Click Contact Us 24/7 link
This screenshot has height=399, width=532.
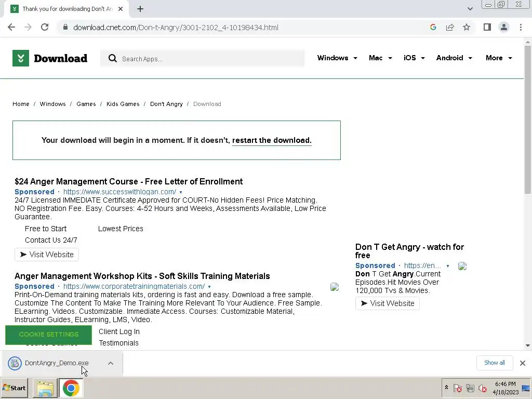(x=51, y=240)
